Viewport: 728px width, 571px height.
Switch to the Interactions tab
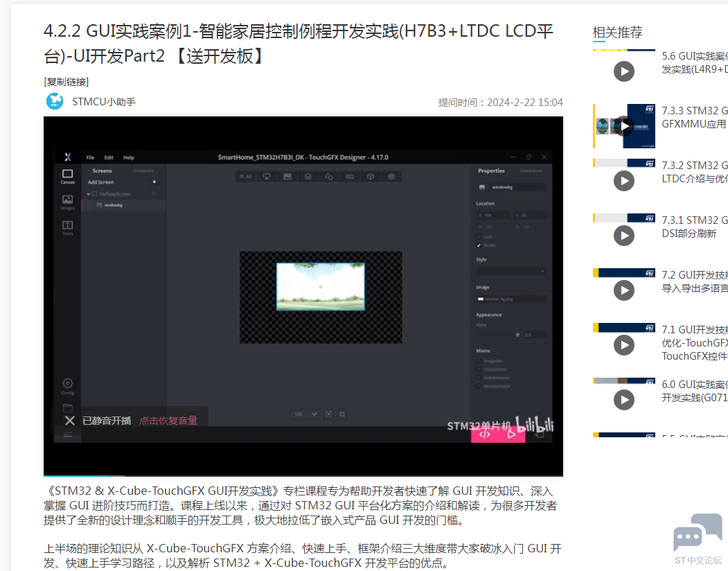click(x=531, y=171)
